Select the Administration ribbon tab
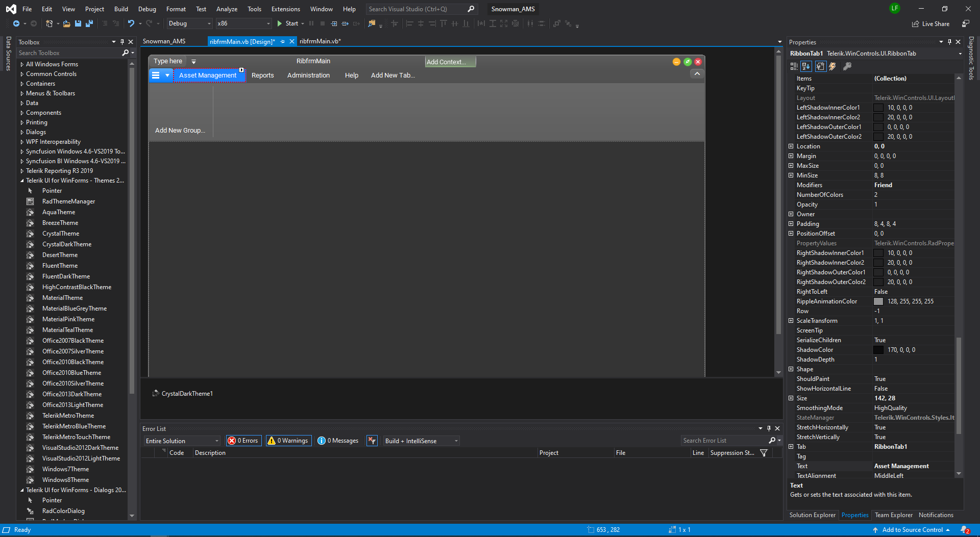This screenshot has height=537, width=980. pos(308,75)
